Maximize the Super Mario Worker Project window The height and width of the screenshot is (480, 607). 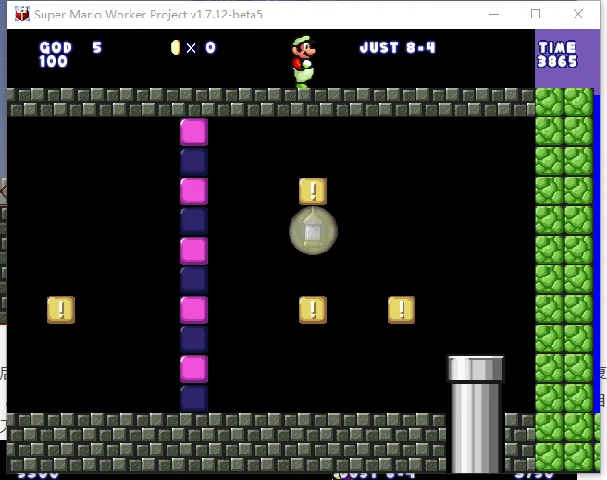536,14
